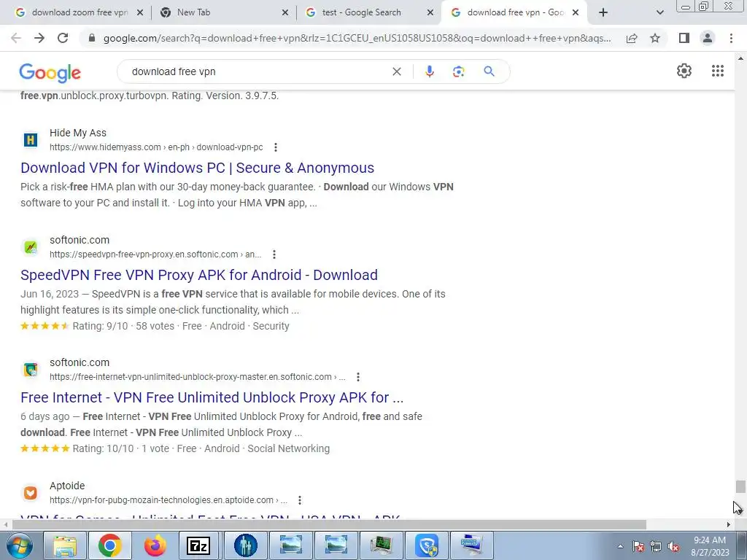The width and height of the screenshot is (747, 560).
Task: Click the speedvpn softonic URL breadcrumb
Action: (x=155, y=254)
